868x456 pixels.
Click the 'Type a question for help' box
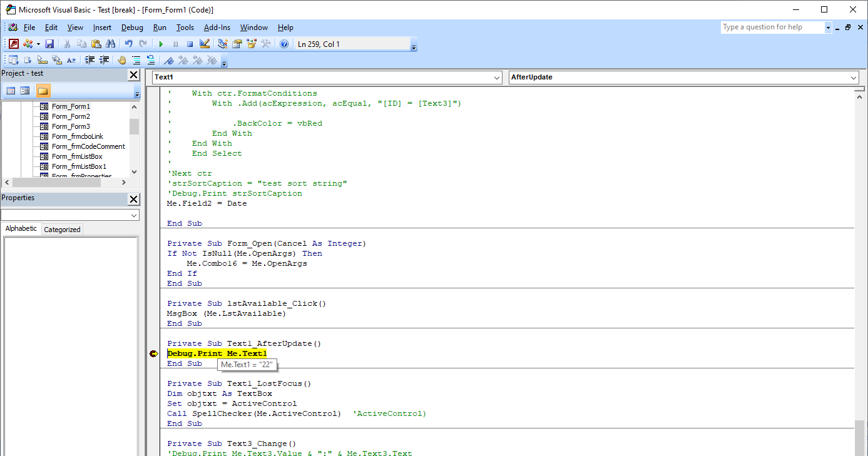coord(772,28)
